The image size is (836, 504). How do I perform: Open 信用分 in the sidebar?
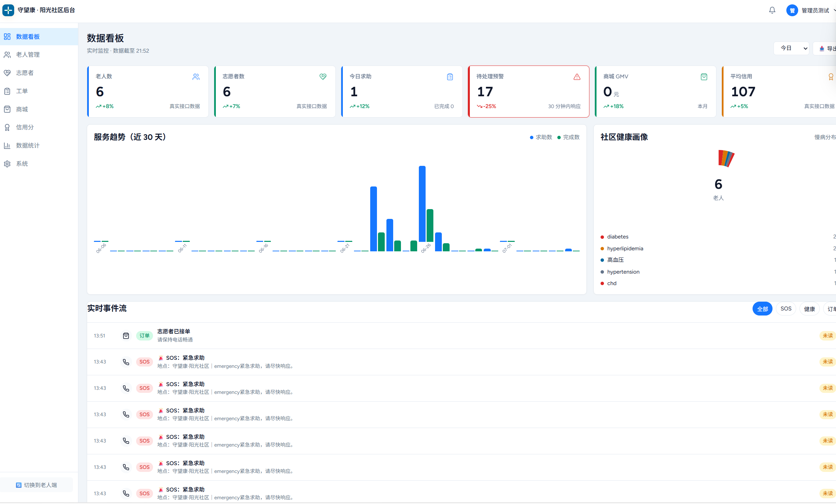39,127
